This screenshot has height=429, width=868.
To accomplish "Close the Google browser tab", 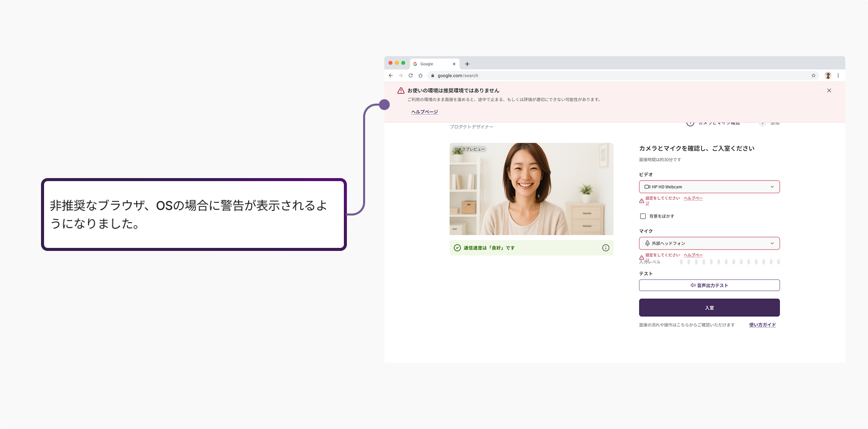I will click(454, 64).
